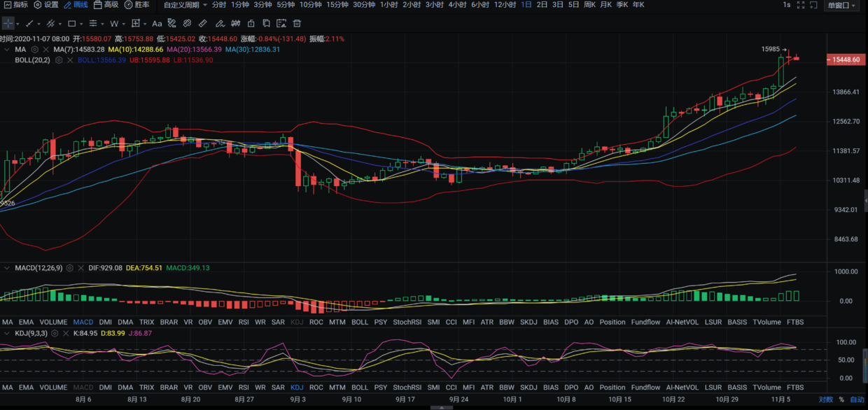Switch to the 4-hour (4小时) timeframe
This screenshot has width=868, height=410.
pyautogui.click(x=457, y=5)
